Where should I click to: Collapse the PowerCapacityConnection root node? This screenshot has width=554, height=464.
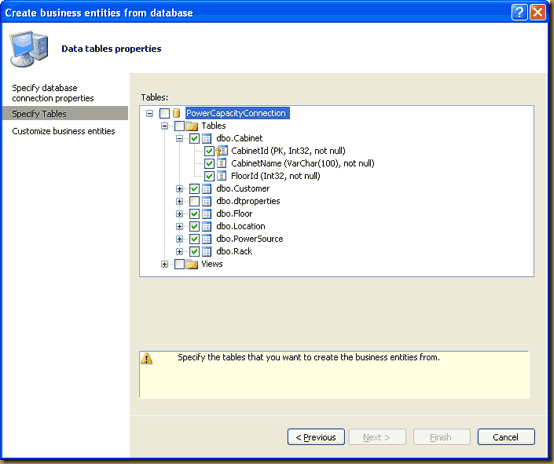click(x=149, y=113)
